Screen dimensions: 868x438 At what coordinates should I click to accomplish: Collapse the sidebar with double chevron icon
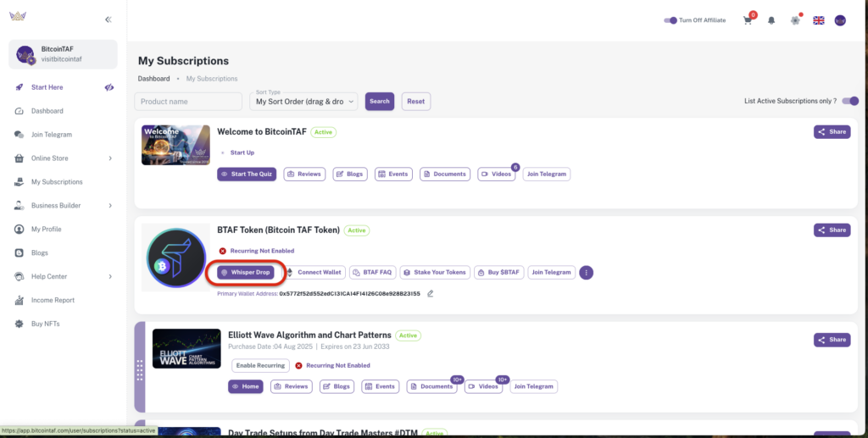point(108,19)
